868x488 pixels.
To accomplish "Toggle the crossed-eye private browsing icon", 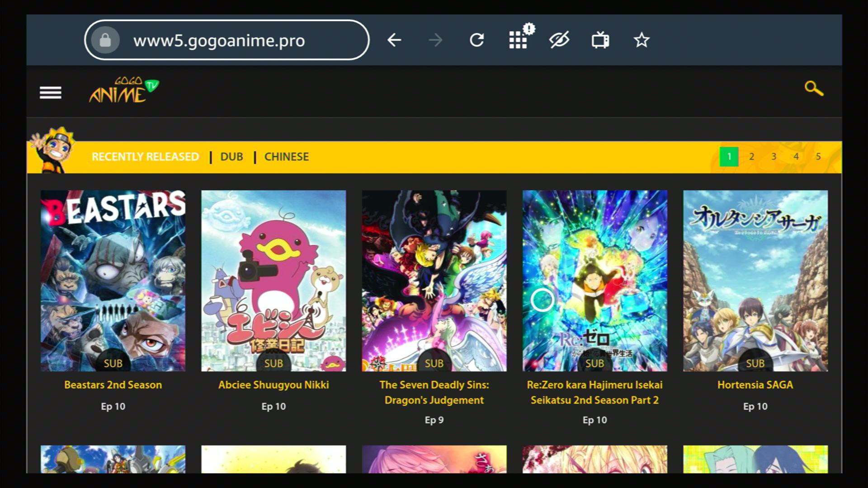I will [x=559, y=40].
